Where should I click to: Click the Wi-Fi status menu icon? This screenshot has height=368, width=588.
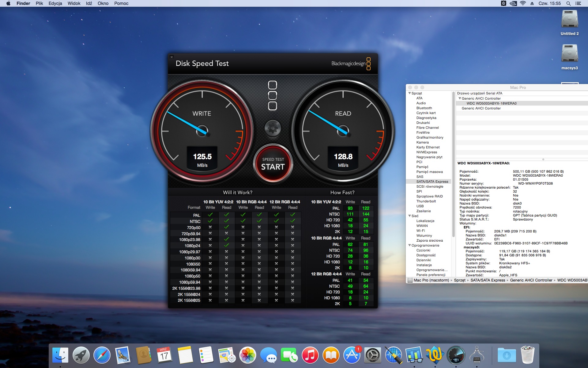523,3
